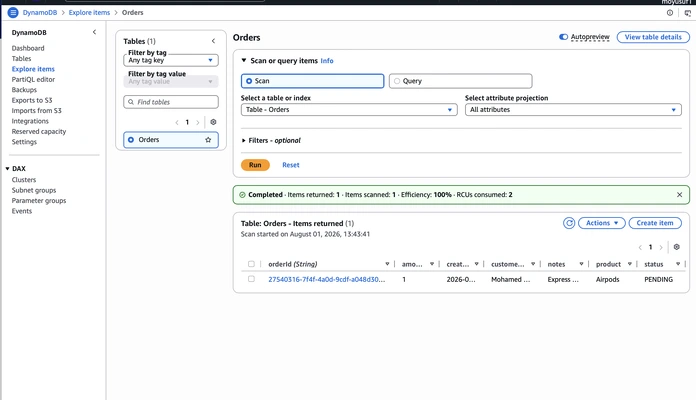696x400 pixels.
Task: Collapse the Tables panel
Action: [x=214, y=41]
